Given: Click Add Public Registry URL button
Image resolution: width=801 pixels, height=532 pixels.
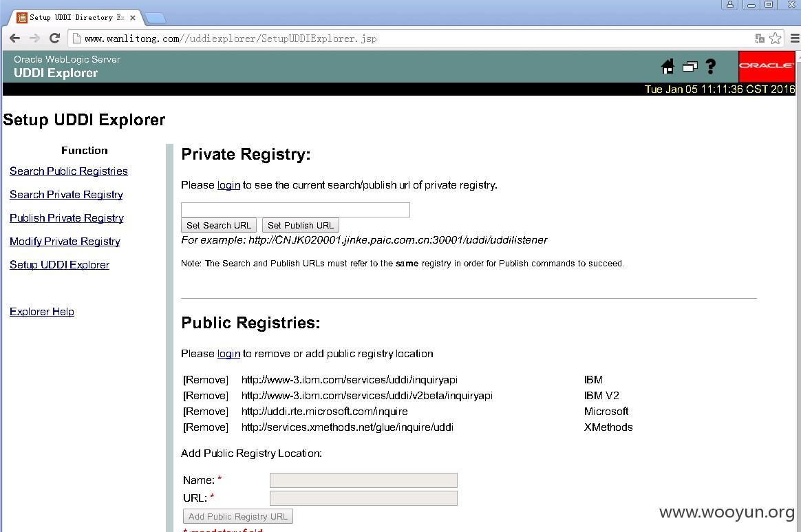Looking at the screenshot, I should (x=238, y=517).
